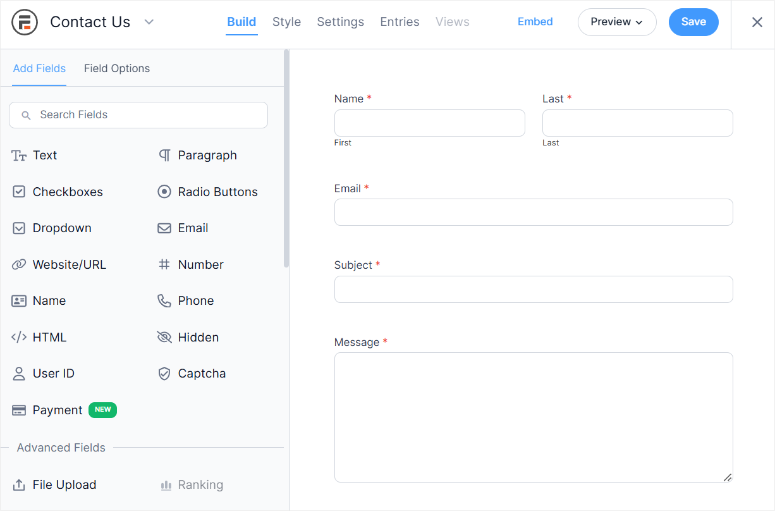This screenshot has width=775, height=511.
Task: Click the Last name input box
Action: click(637, 123)
